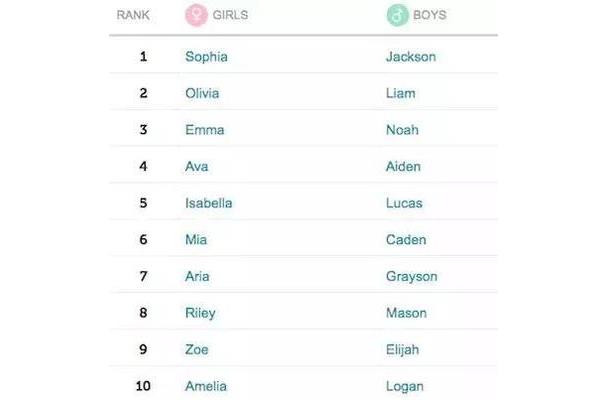The width and height of the screenshot is (600, 400).
Task: Open the boy name Jackson
Action: (411, 57)
